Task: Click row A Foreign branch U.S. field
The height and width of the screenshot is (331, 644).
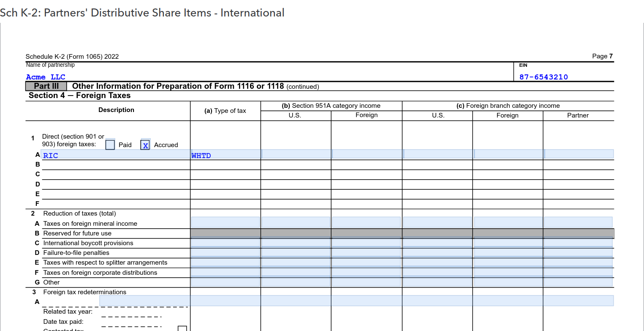Action: [x=437, y=154]
